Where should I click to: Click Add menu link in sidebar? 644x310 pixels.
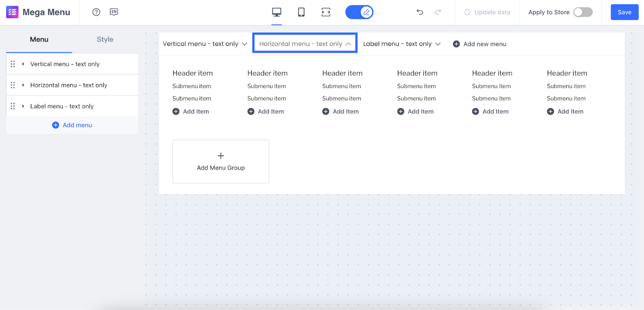(72, 125)
